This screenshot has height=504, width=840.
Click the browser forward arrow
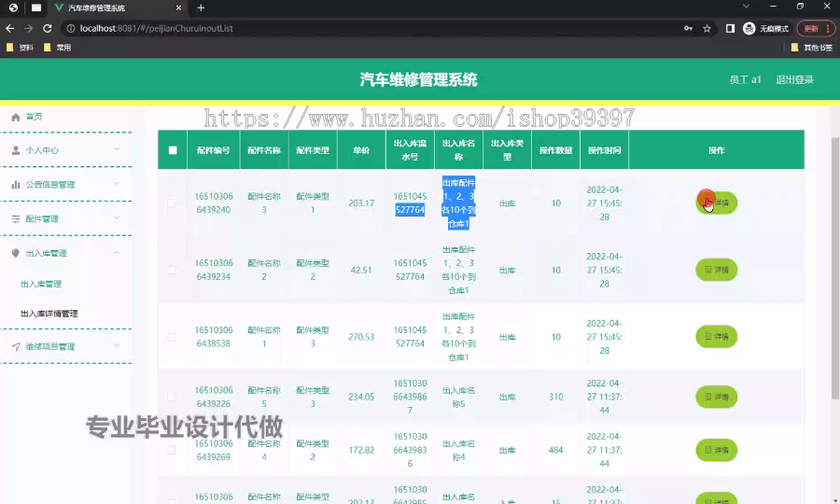coord(28,28)
